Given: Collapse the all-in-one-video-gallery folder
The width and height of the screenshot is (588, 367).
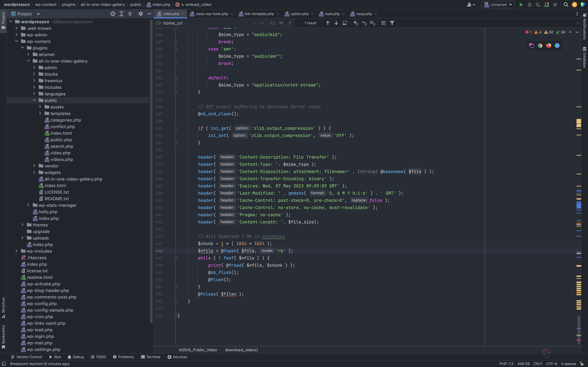Looking at the screenshot, I should (x=28, y=61).
